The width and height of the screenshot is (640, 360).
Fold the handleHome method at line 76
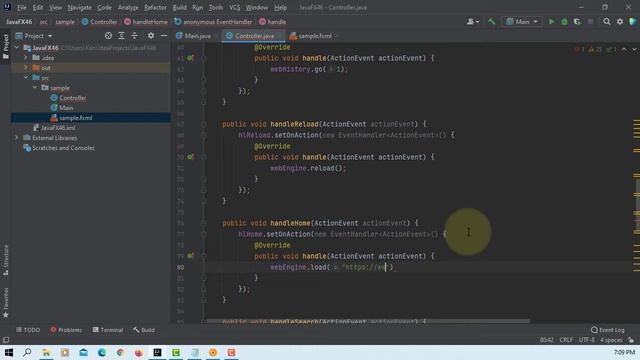pyautogui.click(x=204, y=223)
